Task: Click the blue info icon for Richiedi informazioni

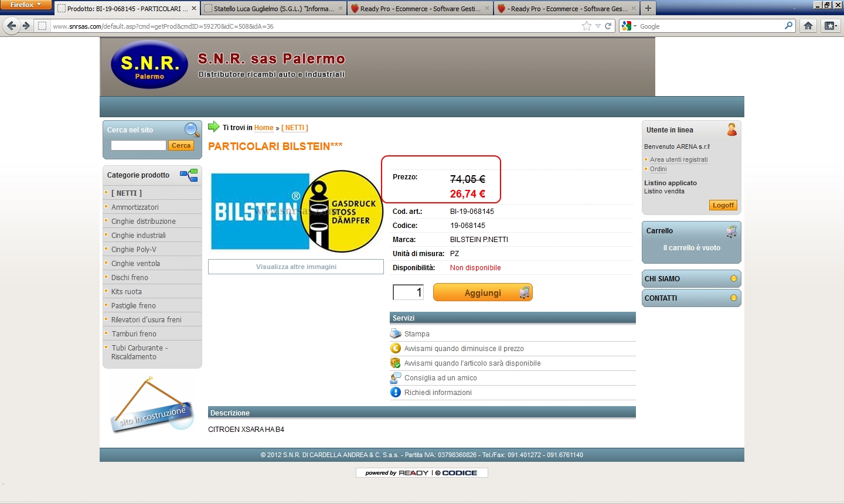Action: point(396,392)
